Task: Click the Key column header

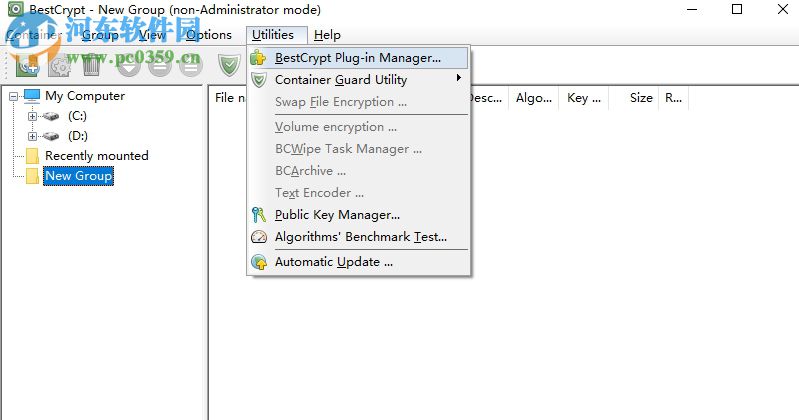Action: (x=581, y=98)
